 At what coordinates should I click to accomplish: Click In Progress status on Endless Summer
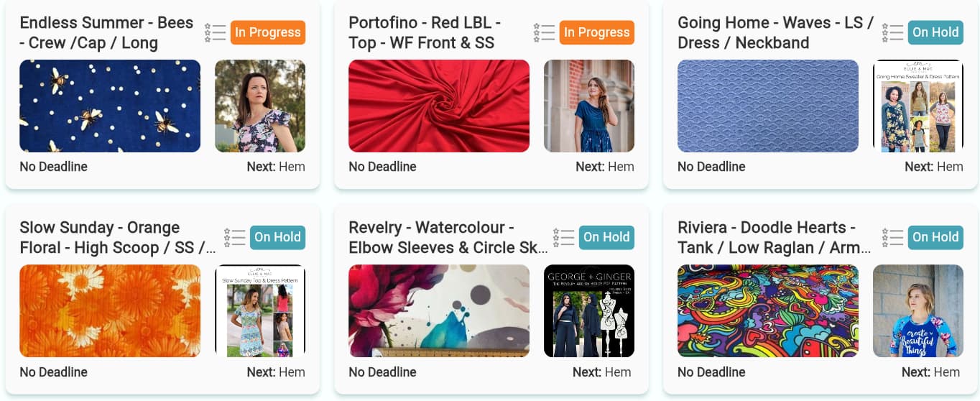click(268, 32)
